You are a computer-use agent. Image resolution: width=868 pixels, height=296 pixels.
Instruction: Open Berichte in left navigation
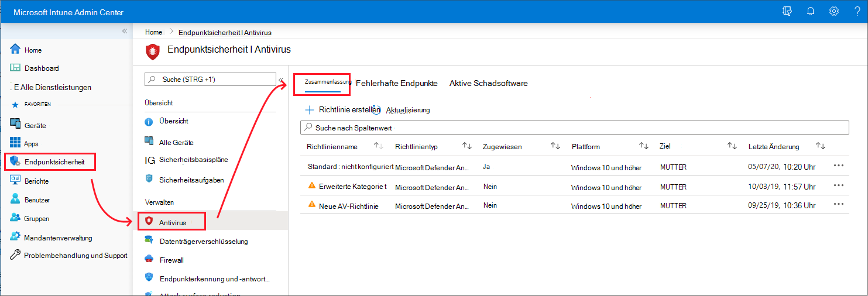tap(36, 181)
